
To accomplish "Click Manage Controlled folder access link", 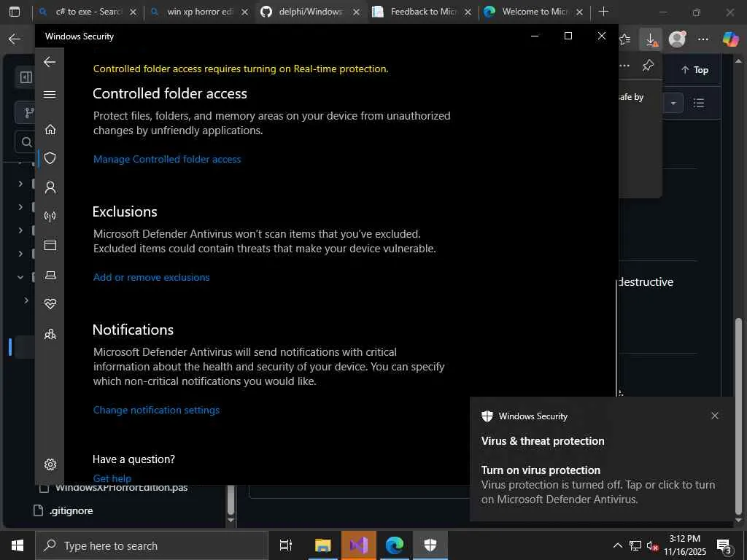I will click(x=167, y=159).
